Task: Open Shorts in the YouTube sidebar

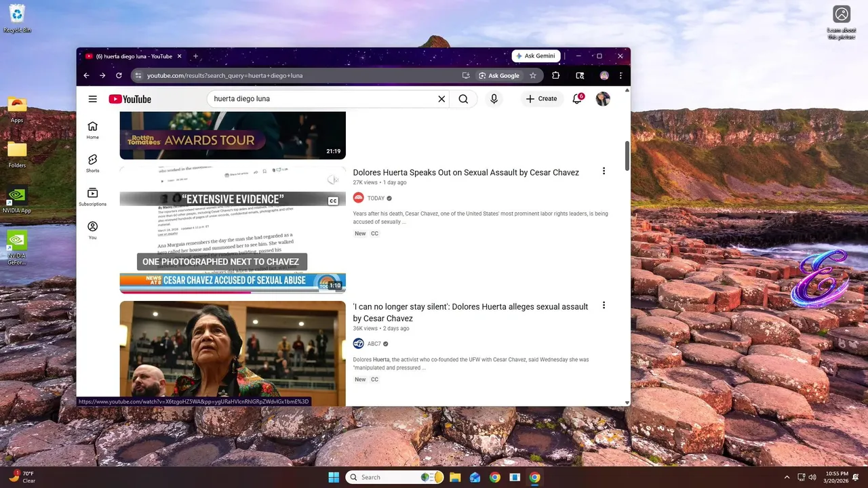Action: click(x=92, y=163)
